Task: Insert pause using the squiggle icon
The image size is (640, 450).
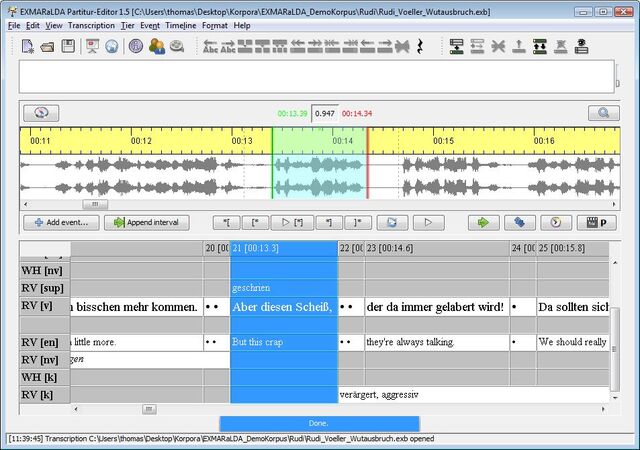Action: coord(420,46)
